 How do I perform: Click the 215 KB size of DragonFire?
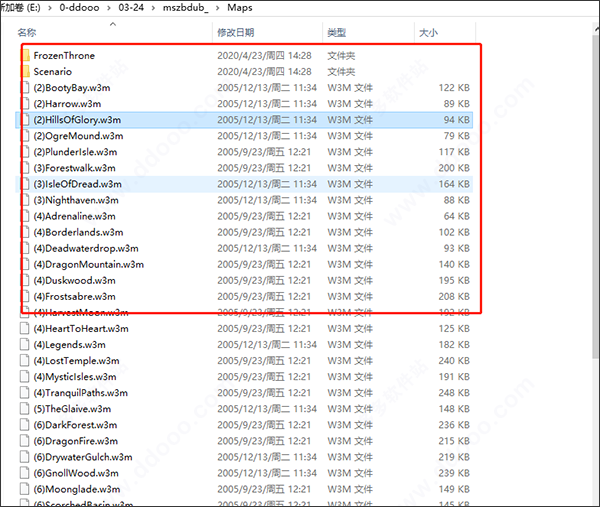coord(454,441)
